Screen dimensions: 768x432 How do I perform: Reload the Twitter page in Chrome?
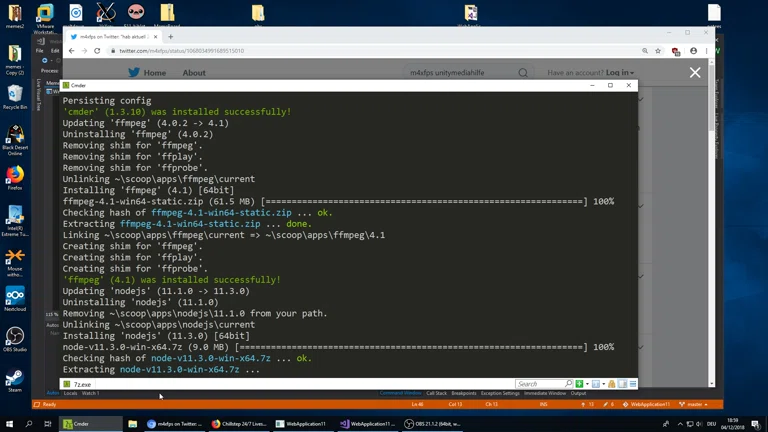coord(97,51)
